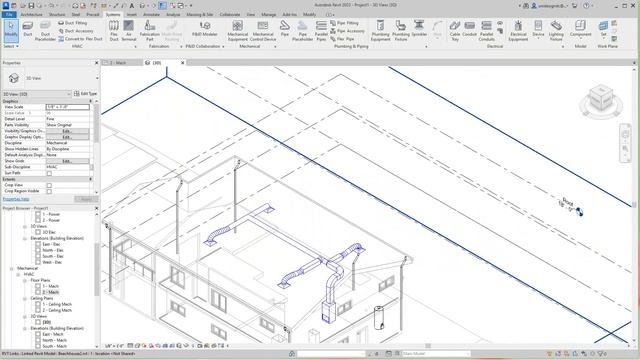The image size is (640, 360).
Task: Click the Pipe Placeholder tool
Action: 302,31
